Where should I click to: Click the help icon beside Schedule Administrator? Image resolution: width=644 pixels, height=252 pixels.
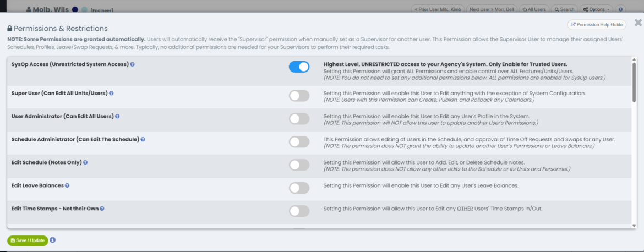click(x=143, y=139)
